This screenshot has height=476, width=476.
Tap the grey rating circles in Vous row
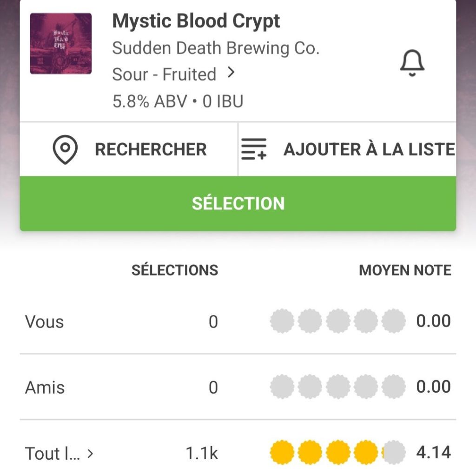337,321
